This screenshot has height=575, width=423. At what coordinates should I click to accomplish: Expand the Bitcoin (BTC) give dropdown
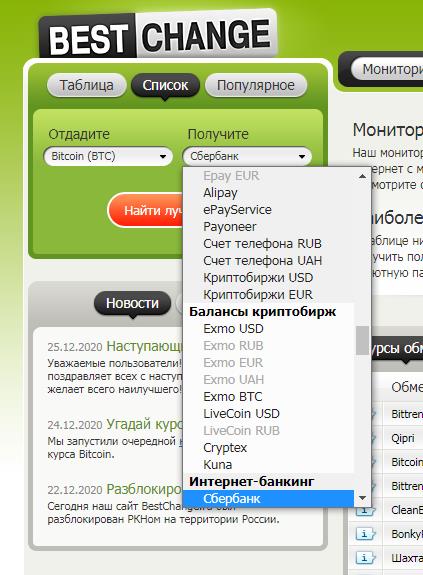(108, 157)
